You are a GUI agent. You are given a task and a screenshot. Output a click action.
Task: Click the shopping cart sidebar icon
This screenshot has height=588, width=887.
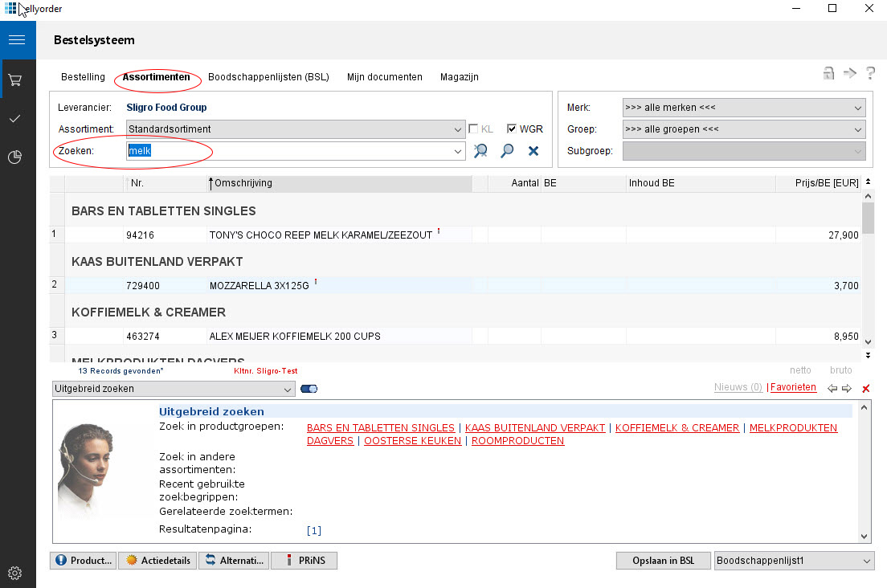tap(14, 80)
